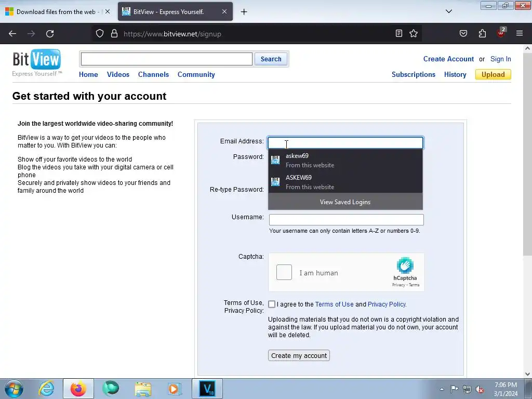Open the Vegas Pro 18 taskbar icon
532x399 pixels.
tap(207, 389)
